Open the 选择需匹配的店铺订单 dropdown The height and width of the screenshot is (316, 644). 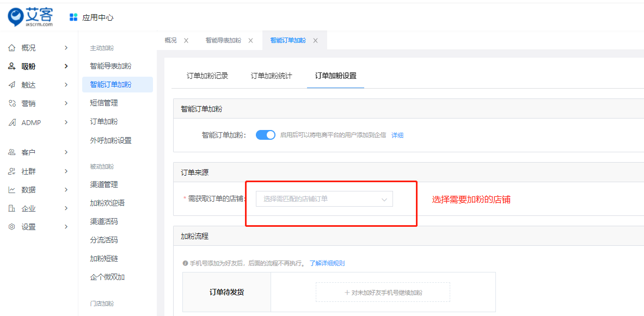324,199
